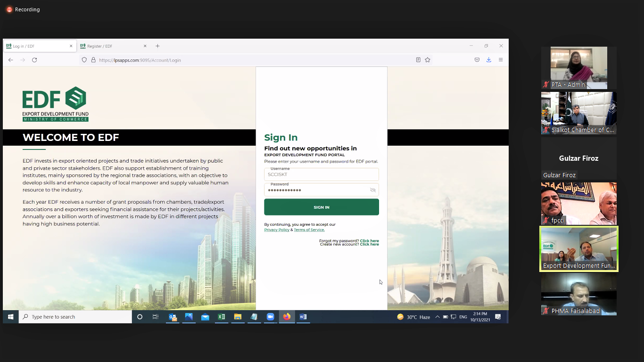Open the Privacy Policy link
This screenshot has width=644, height=362.
(x=277, y=230)
